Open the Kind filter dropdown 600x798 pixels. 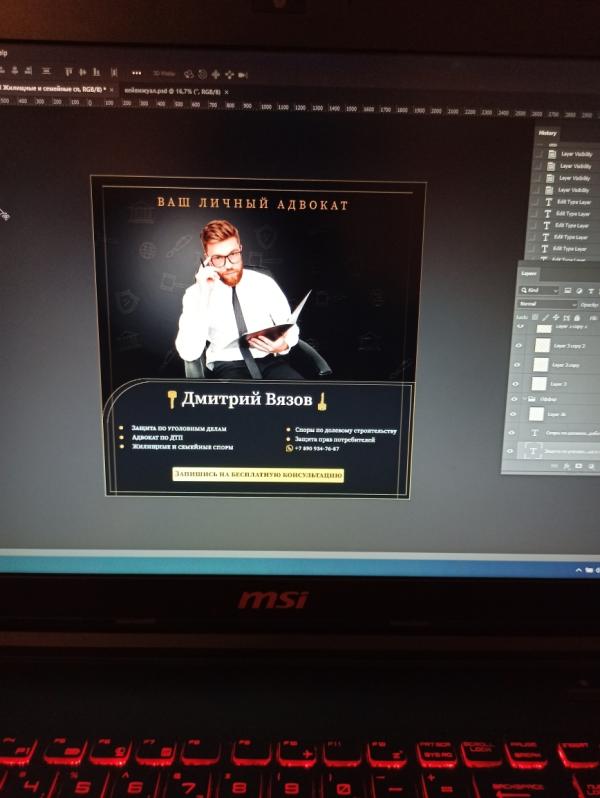pyautogui.click(x=539, y=290)
